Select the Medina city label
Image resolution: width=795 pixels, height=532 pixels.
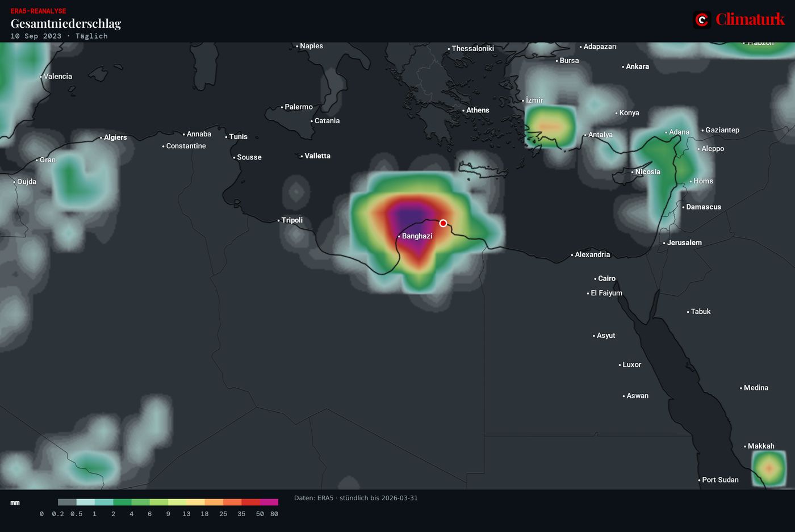pyautogui.click(x=756, y=388)
